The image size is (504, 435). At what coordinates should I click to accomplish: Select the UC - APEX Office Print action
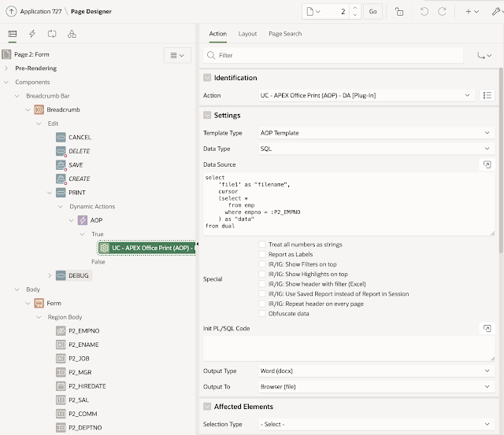point(146,248)
